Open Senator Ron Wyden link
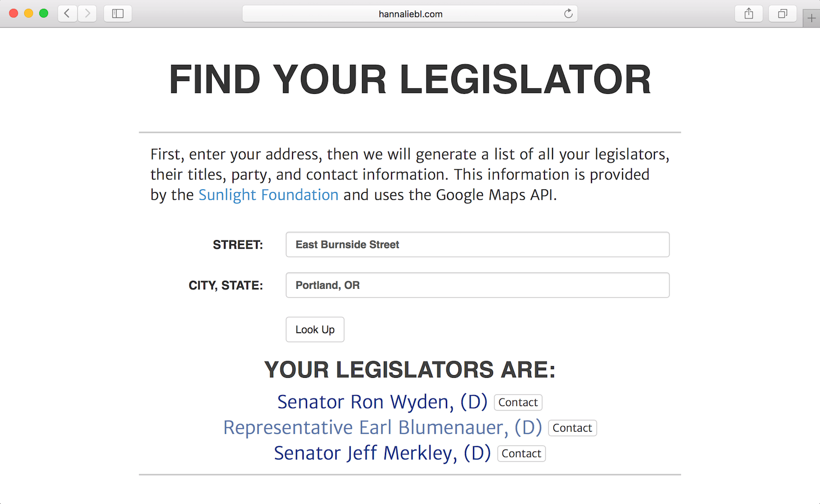The width and height of the screenshot is (820, 504). point(382,402)
